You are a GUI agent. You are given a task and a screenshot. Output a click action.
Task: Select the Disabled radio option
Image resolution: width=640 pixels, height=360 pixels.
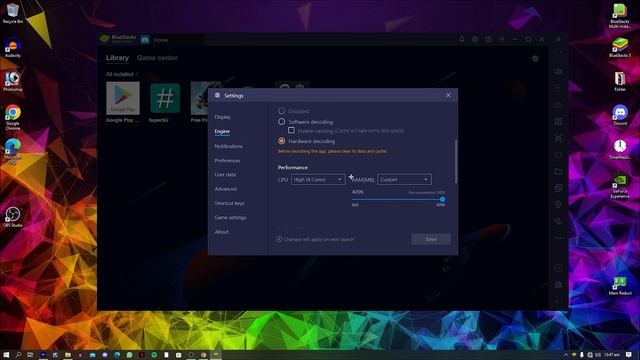(x=282, y=111)
